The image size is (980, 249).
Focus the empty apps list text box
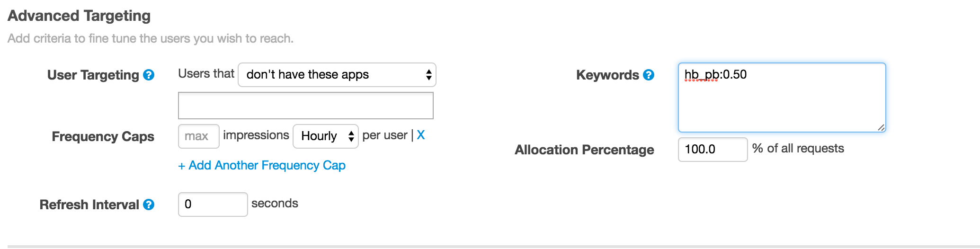click(x=305, y=106)
